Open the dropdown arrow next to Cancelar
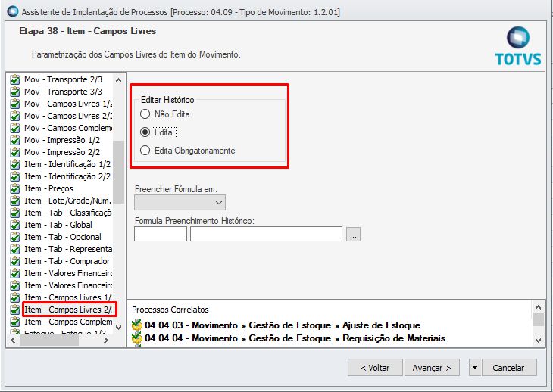The width and height of the screenshot is (553, 392). 475,368
